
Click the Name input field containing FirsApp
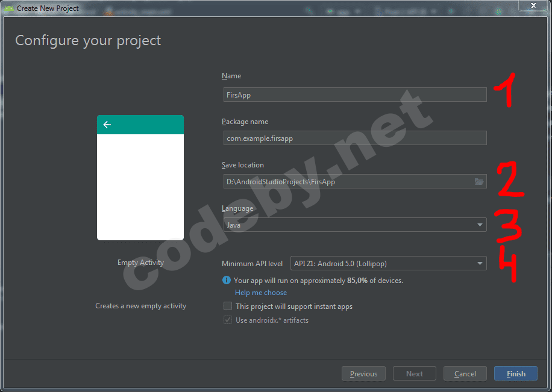355,95
